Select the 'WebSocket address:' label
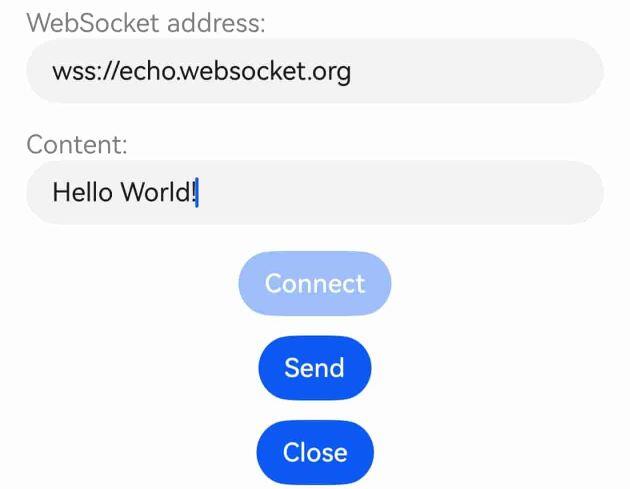The width and height of the screenshot is (630, 489). 146,23
